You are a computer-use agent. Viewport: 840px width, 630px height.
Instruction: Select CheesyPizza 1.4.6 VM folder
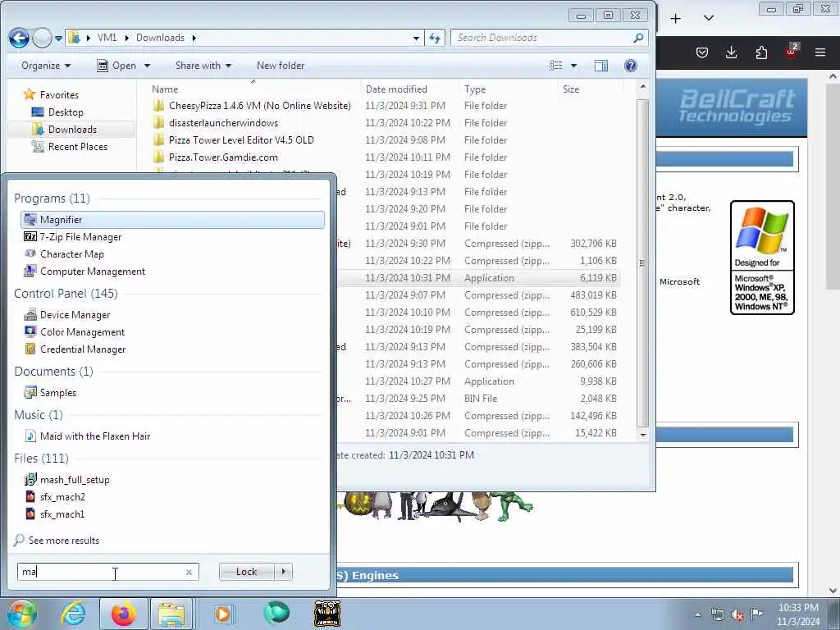pos(260,106)
